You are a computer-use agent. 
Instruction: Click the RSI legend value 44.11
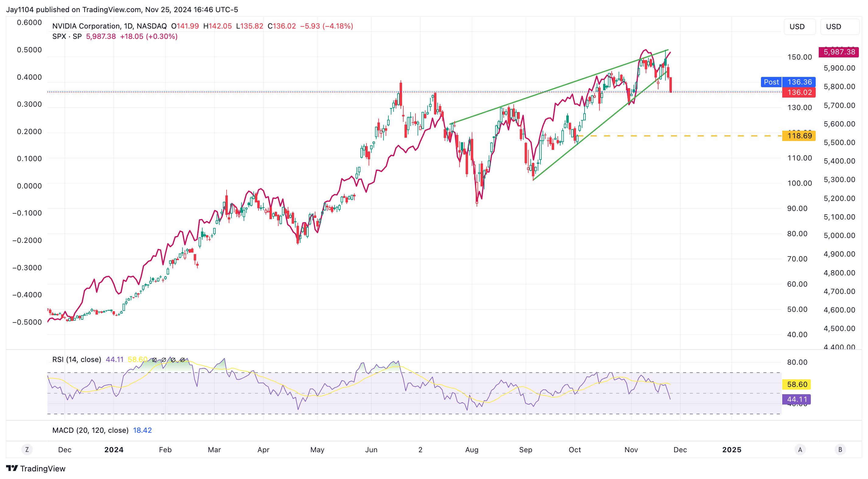tap(115, 360)
